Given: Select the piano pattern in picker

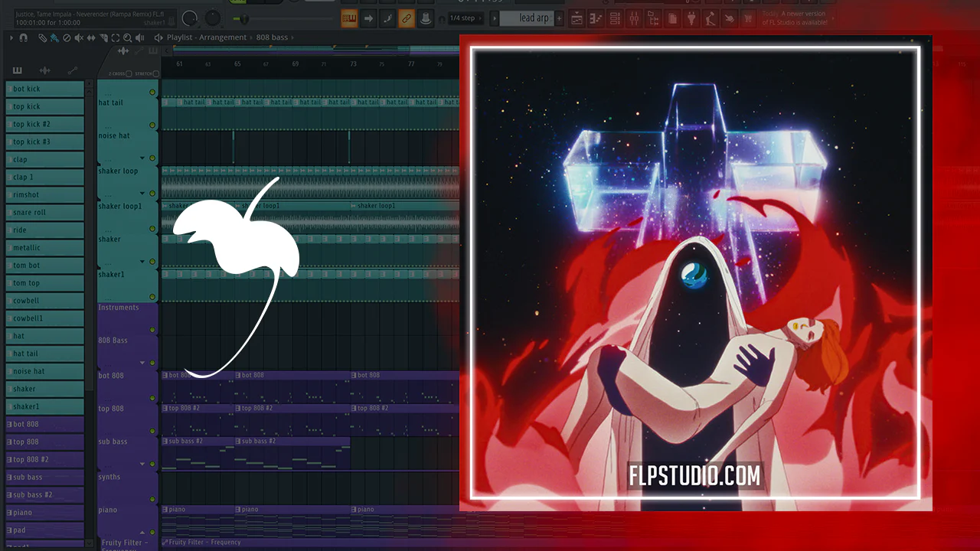Looking at the screenshot, I should 45,513.
